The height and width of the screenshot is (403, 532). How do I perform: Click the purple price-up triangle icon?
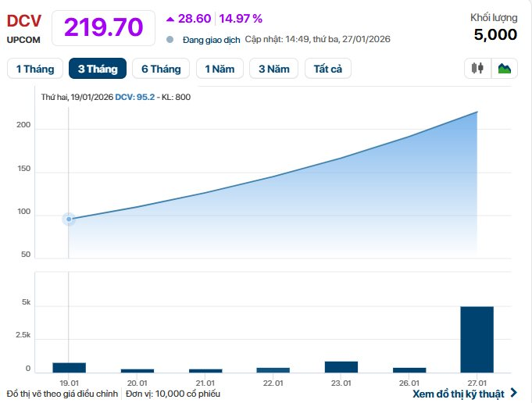pos(170,19)
